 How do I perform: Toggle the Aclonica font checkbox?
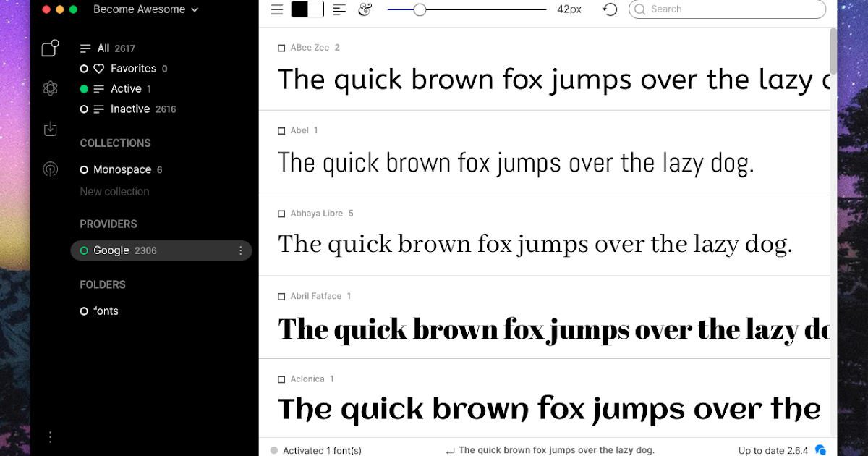pos(281,379)
